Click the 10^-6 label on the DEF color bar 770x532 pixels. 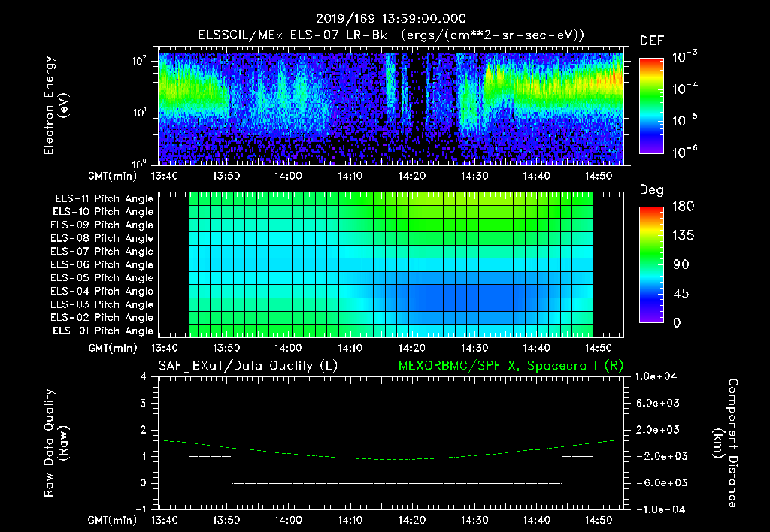(x=685, y=152)
